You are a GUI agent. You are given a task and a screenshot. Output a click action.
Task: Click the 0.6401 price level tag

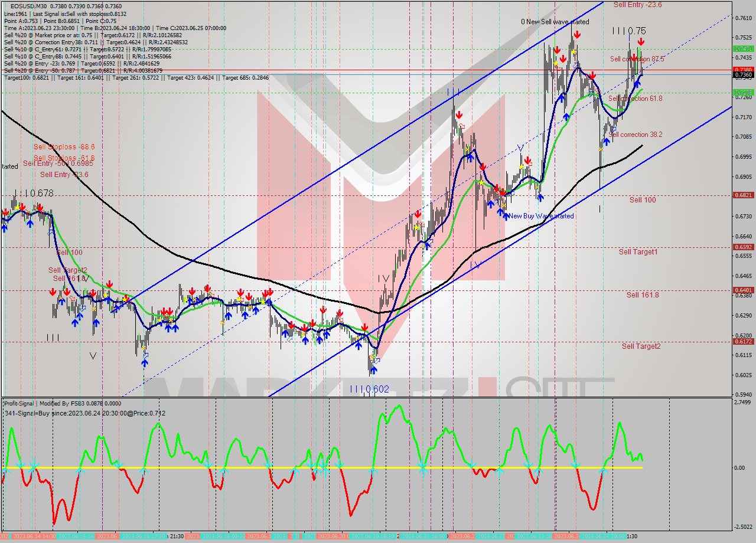[742, 290]
